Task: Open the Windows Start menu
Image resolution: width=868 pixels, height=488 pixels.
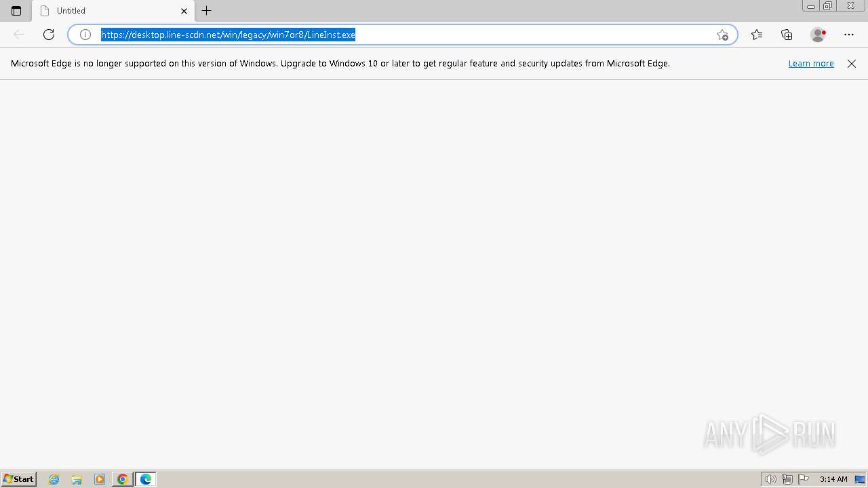Action: click(18, 479)
